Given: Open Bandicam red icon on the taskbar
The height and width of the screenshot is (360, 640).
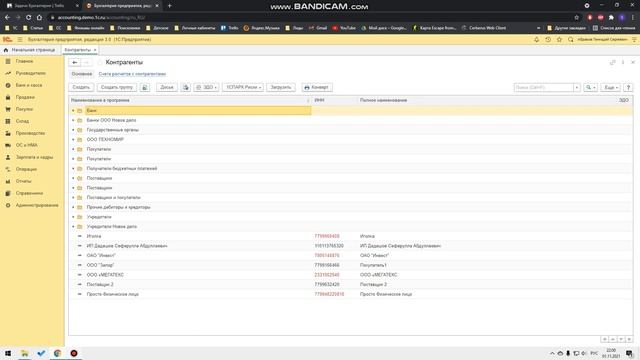Looking at the screenshot, I should pyautogui.click(x=73, y=353).
